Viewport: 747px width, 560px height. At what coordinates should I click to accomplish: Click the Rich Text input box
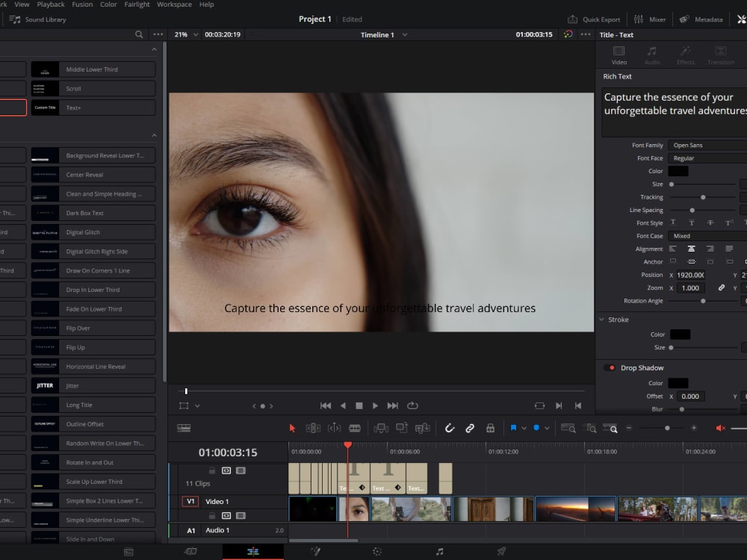tap(672, 112)
